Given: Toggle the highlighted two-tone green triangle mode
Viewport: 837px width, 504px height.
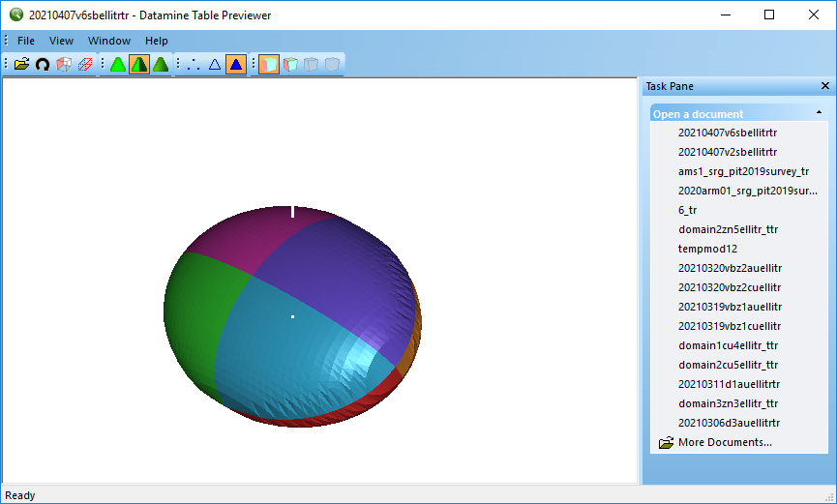Looking at the screenshot, I should coord(138,65).
